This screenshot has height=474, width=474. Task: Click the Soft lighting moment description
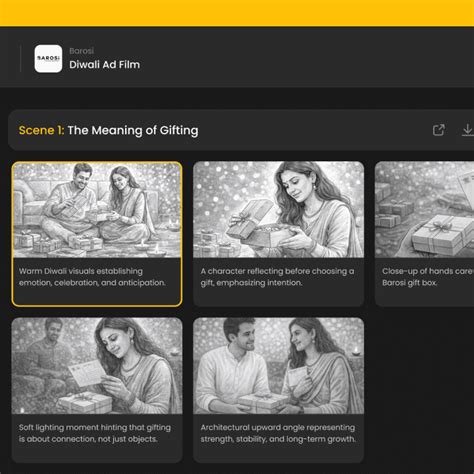click(95, 433)
